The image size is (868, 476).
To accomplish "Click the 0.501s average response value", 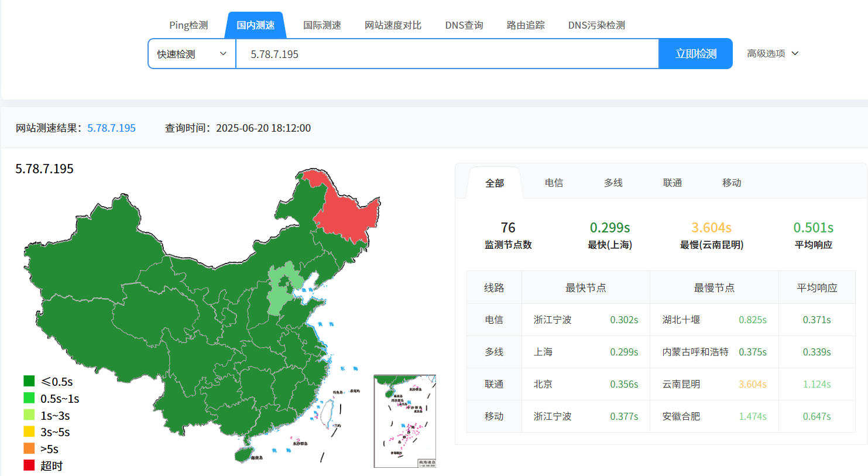I will tap(814, 228).
